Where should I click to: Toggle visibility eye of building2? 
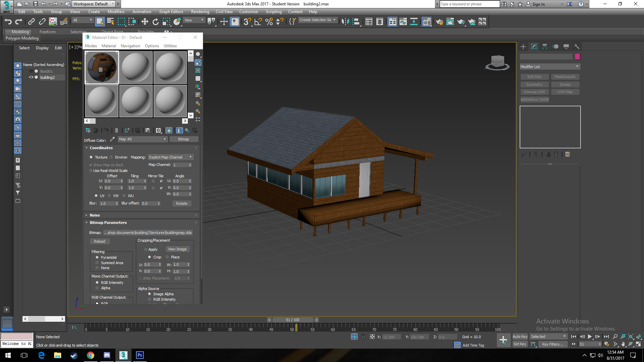point(31,77)
